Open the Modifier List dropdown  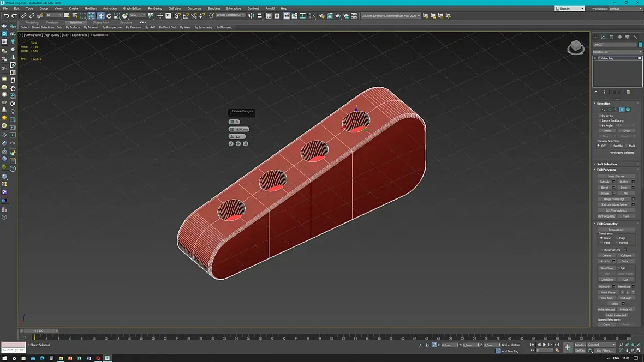[617, 52]
